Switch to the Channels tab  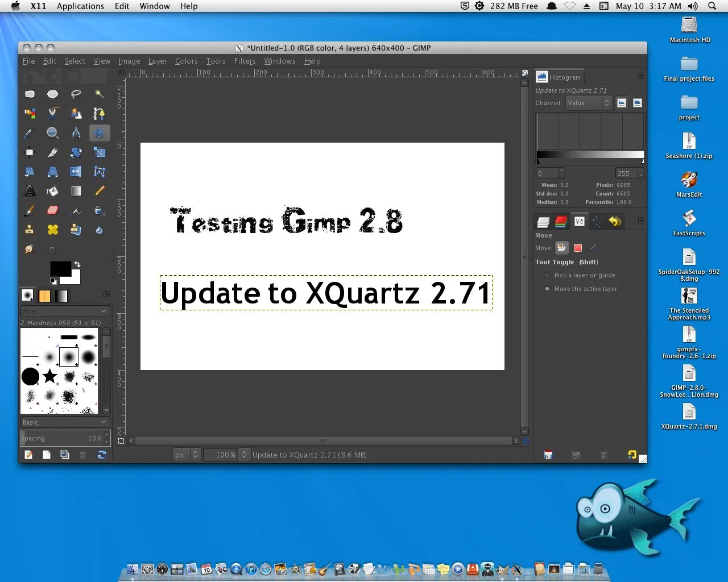tap(561, 222)
